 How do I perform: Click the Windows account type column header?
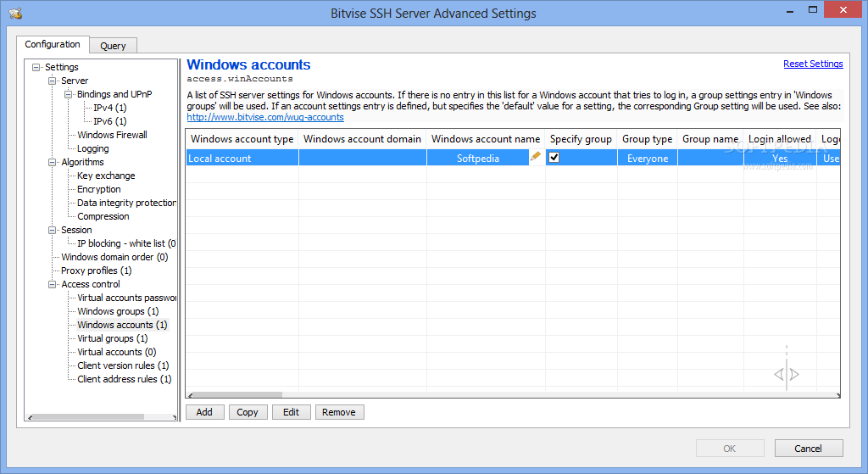pyautogui.click(x=242, y=139)
